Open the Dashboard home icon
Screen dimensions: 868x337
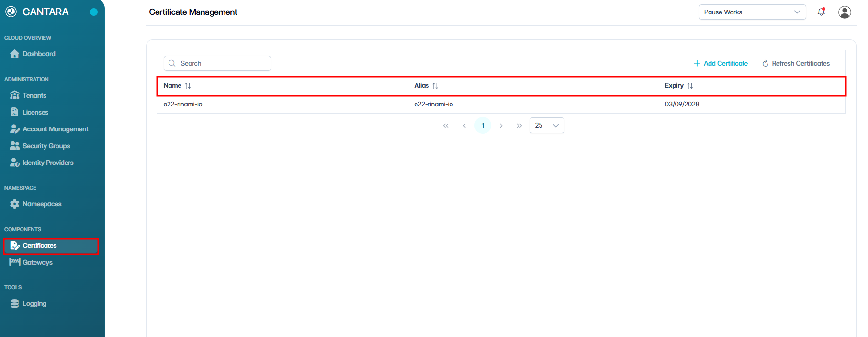15,54
